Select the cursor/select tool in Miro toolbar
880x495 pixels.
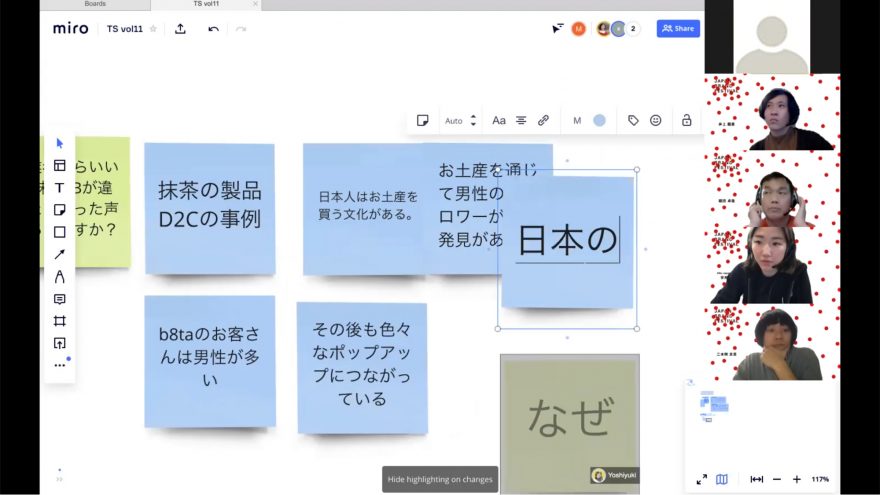[59, 143]
